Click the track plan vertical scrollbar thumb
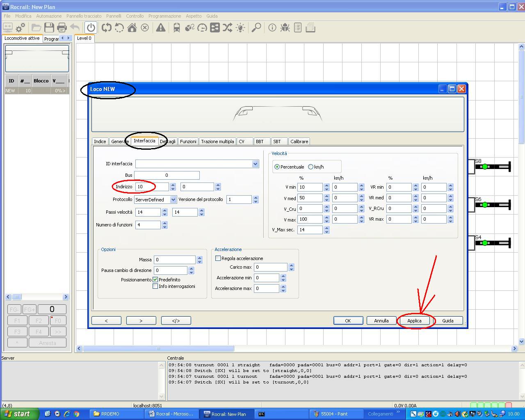Viewport: 525px width, 420px height. [x=521, y=96]
